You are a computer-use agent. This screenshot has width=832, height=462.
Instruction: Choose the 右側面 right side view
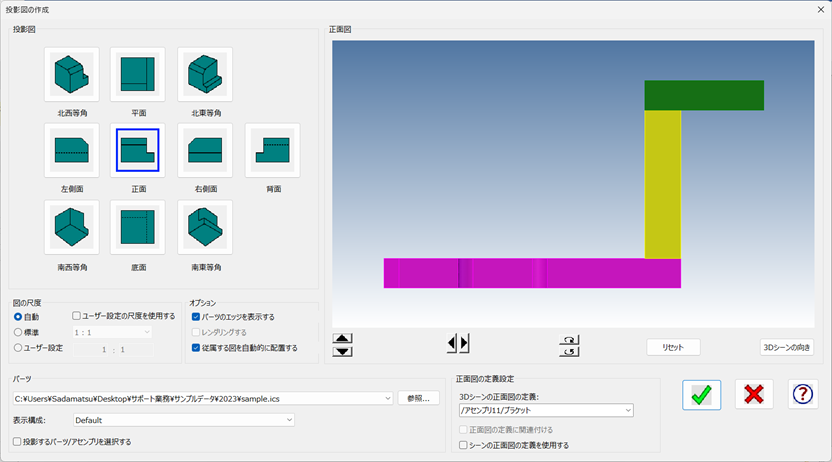(205, 150)
